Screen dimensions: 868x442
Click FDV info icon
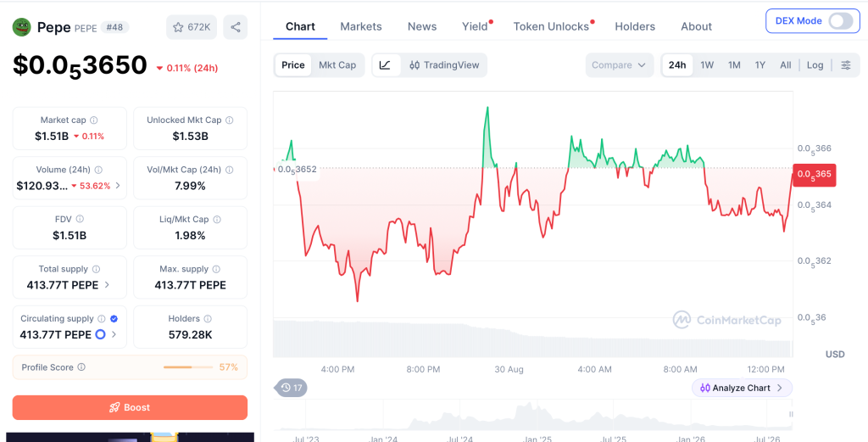[x=80, y=220]
